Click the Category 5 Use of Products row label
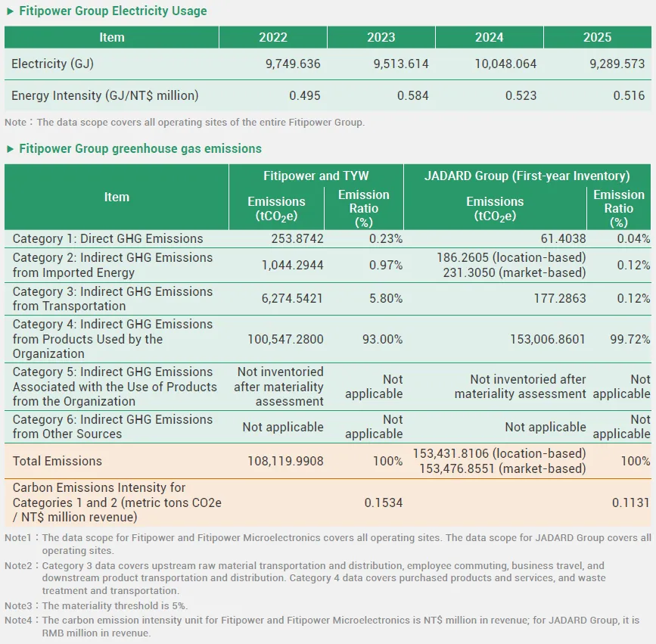Viewport: 656px width, 644px height. [115, 387]
